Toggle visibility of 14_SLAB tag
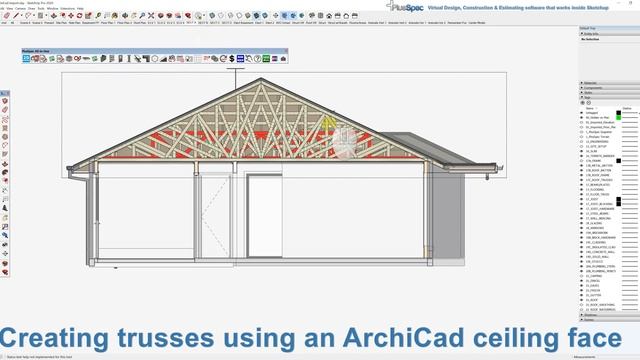 point(582,151)
